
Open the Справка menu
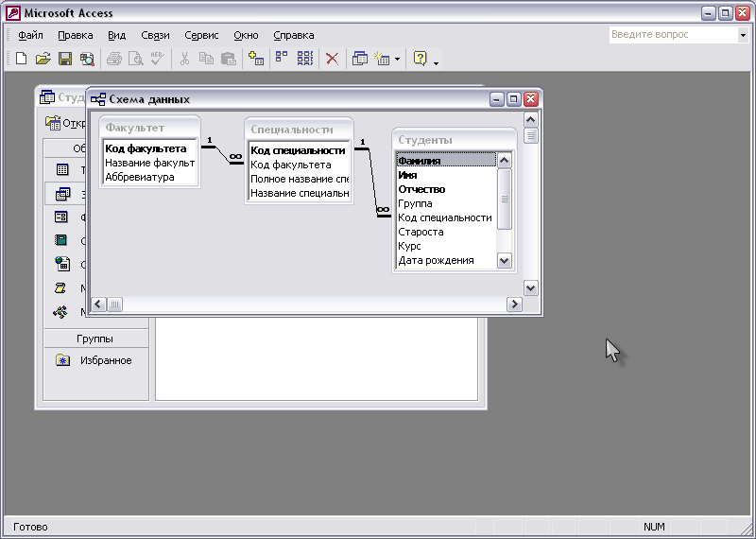click(x=294, y=35)
